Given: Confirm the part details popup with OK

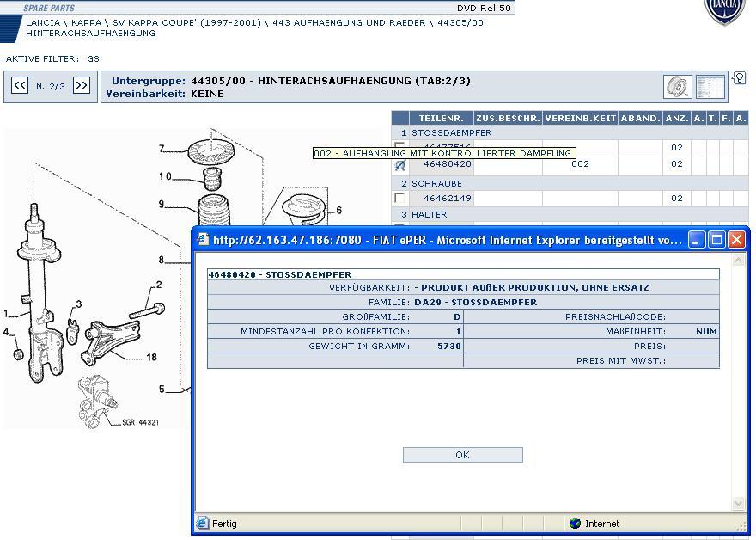Looking at the screenshot, I should click(463, 455).
